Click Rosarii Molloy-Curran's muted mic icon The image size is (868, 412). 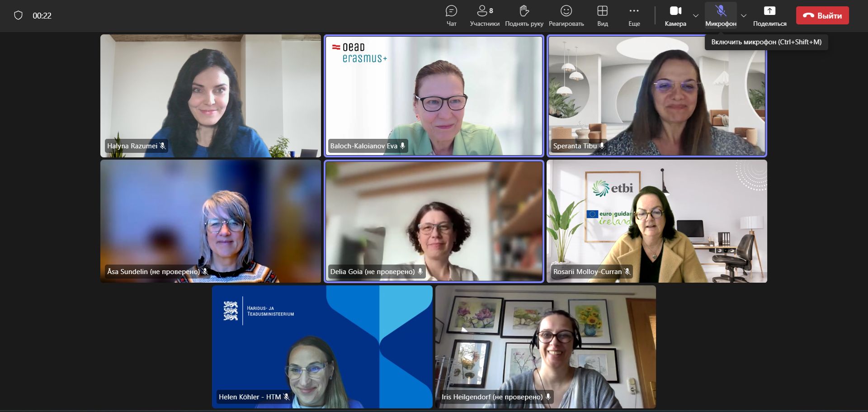(627, 272)
